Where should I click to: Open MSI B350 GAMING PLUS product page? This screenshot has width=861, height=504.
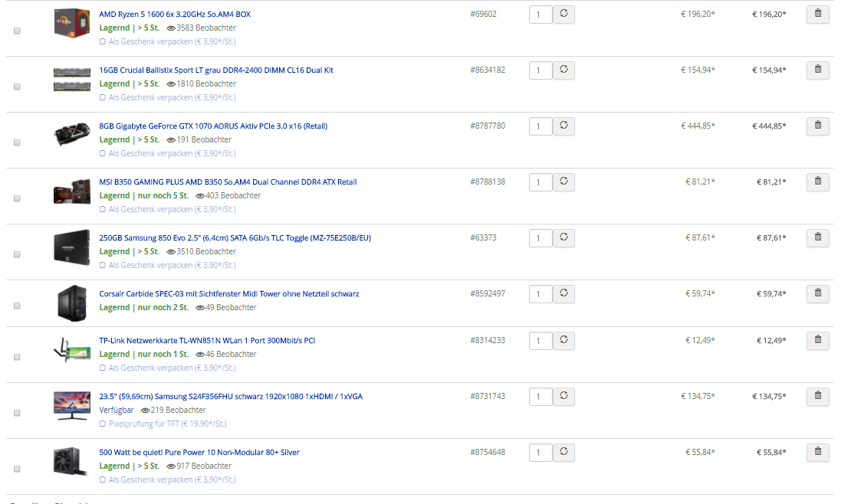point(228,182)
